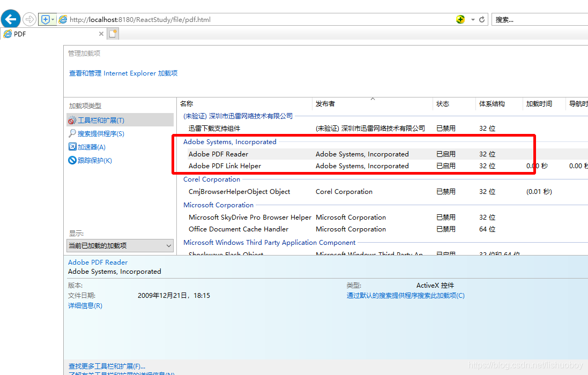588x375 pixels.
Task: Close the PDF tab
Action: (x=101, y=34)
